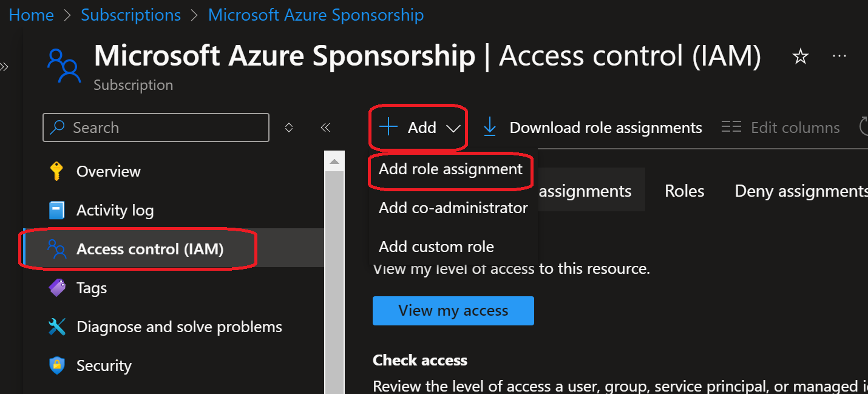
Task: Expand the left pane with the double-arrow toggle
Action: [x=6, y=67]
